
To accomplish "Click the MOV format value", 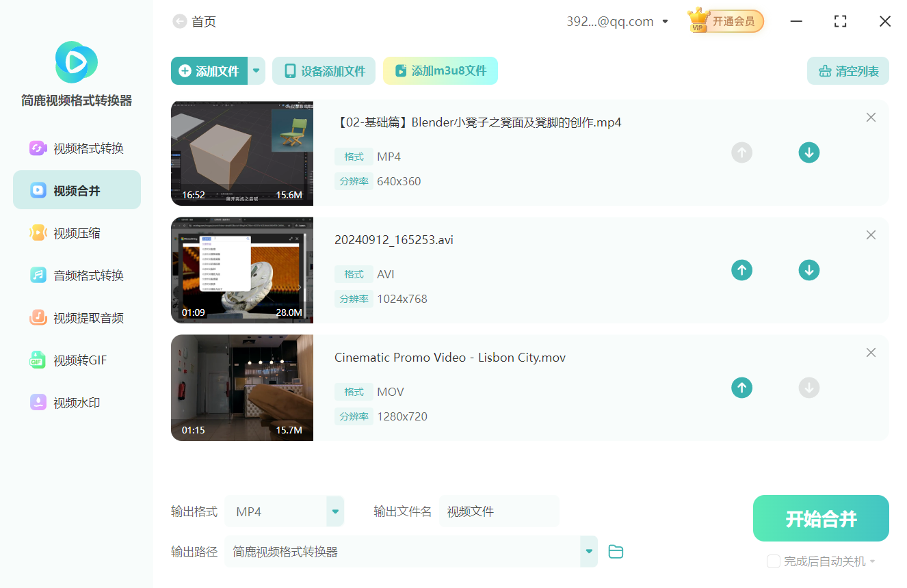I will coord(391,392).
